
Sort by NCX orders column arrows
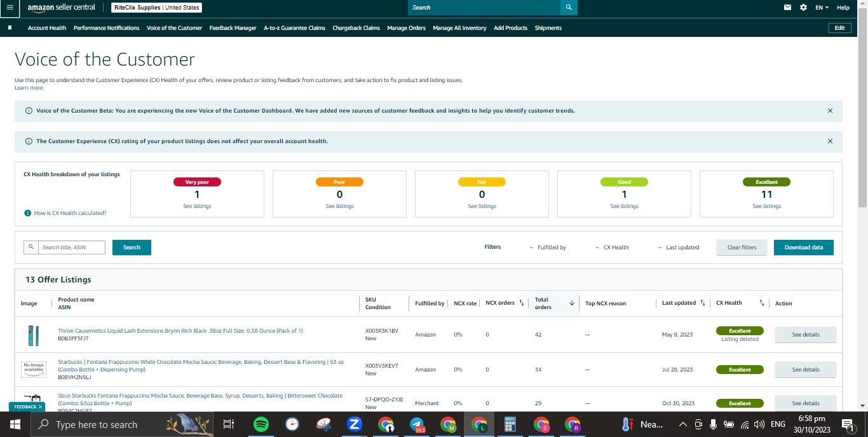coord(522,303)
